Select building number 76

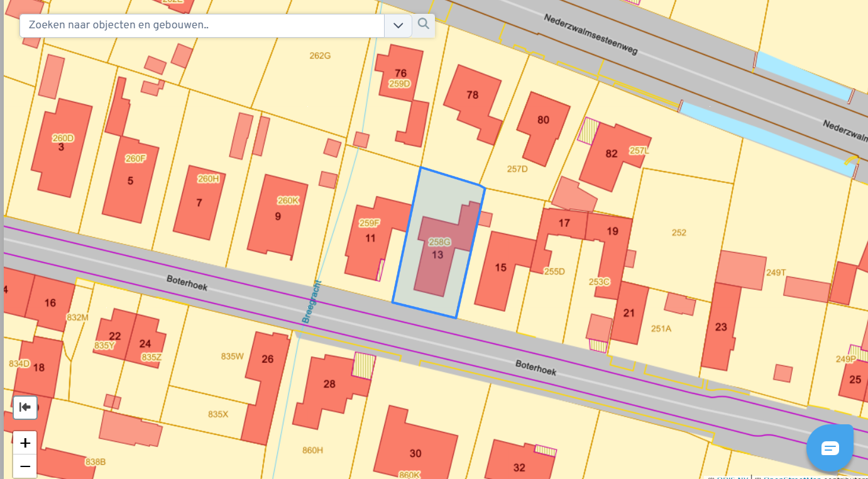pyautogui.click(x=400, y=74)
